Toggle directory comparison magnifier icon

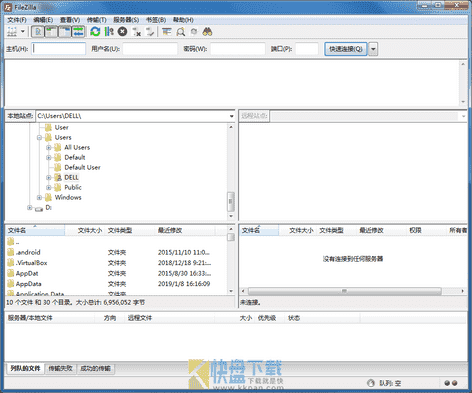tap(181, 32)
